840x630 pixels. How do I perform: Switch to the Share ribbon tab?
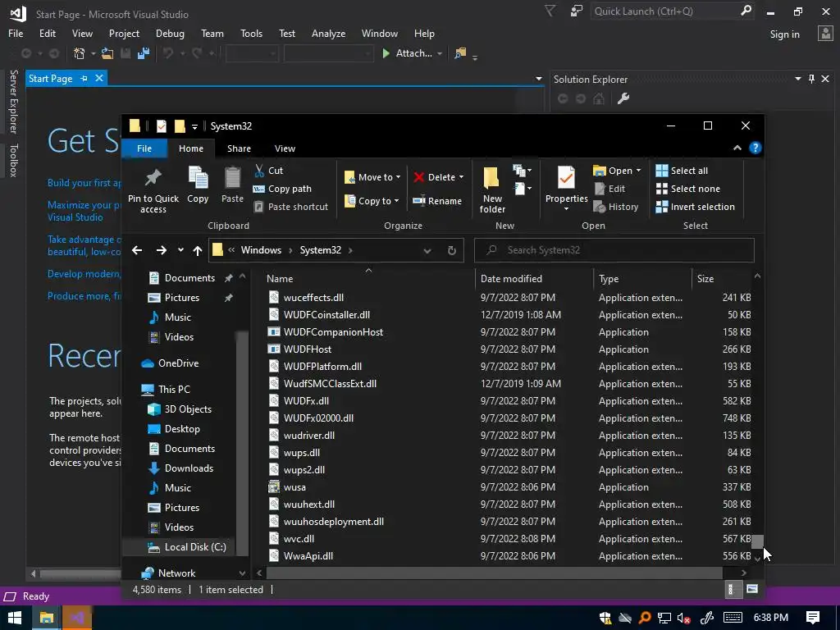tap(239, 148)
